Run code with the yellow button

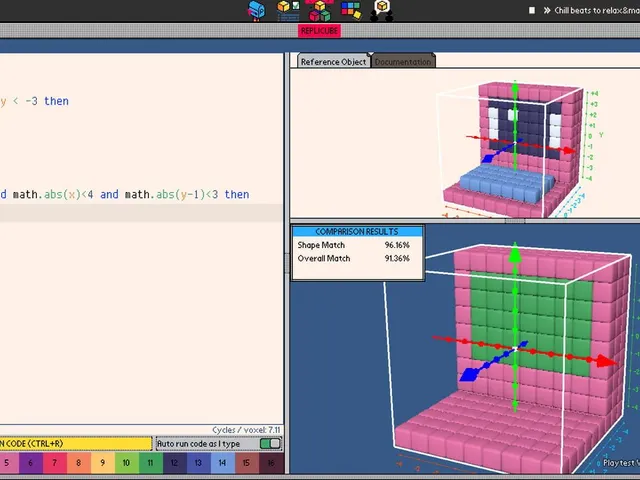[76, 443]
